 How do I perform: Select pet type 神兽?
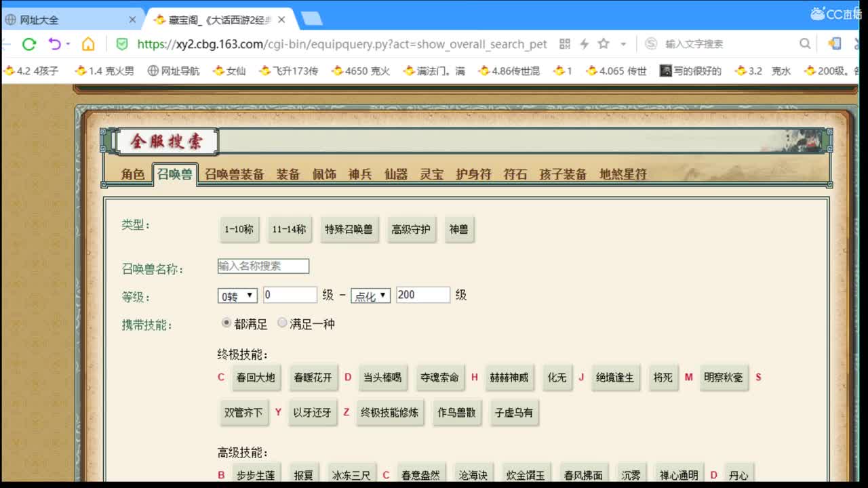coord(459,229)
